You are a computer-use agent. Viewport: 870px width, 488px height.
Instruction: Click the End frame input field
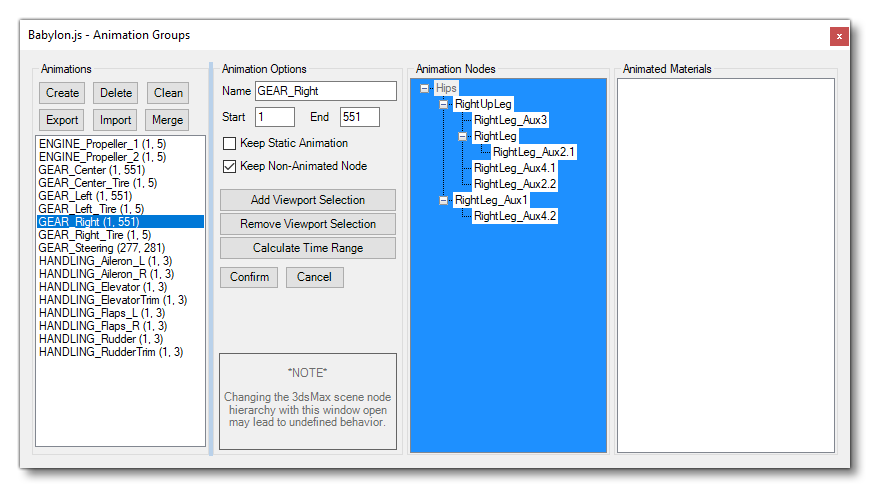359,117
